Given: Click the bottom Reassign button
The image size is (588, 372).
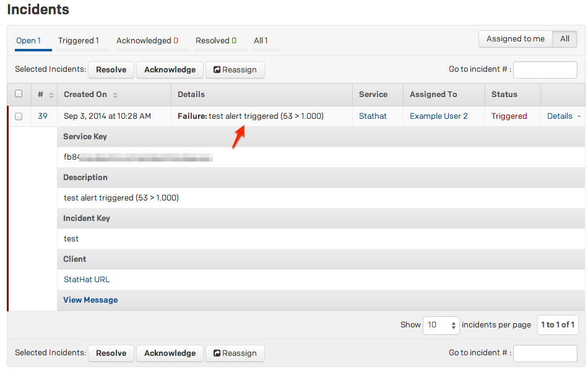Looking at the screenshot, I should click(x=235, y=353).
